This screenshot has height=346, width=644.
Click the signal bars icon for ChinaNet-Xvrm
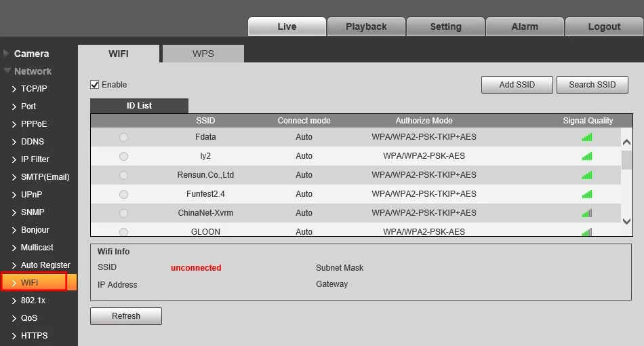(587, 213)
